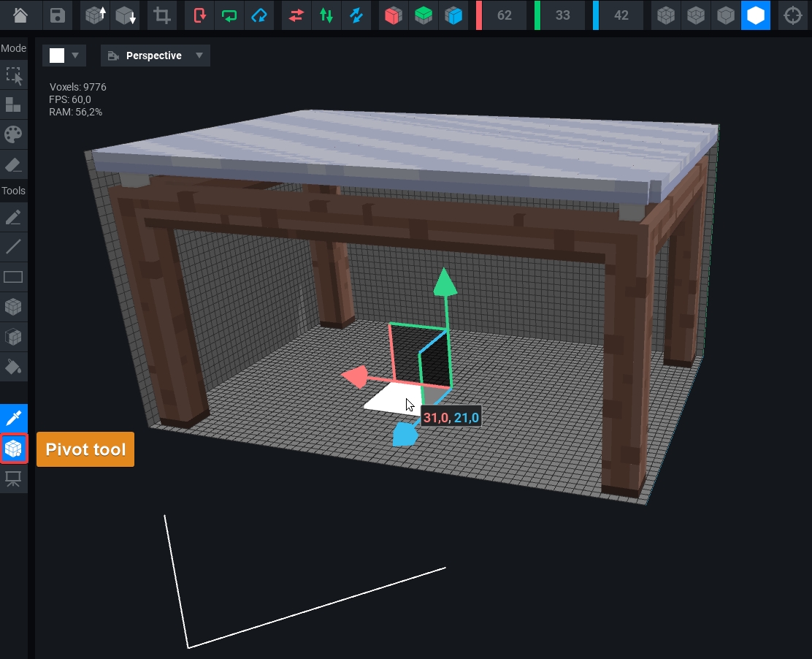Select the Pencil drawing tool
Screen dimensions: 812x659
coord(13,217)
